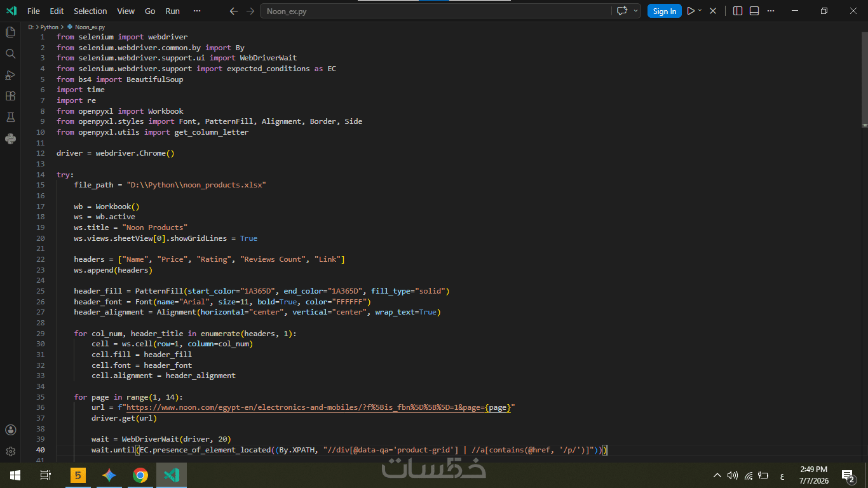Open the Run menu
The height and width of the screenshot is (488, 868).
[172, 11]
